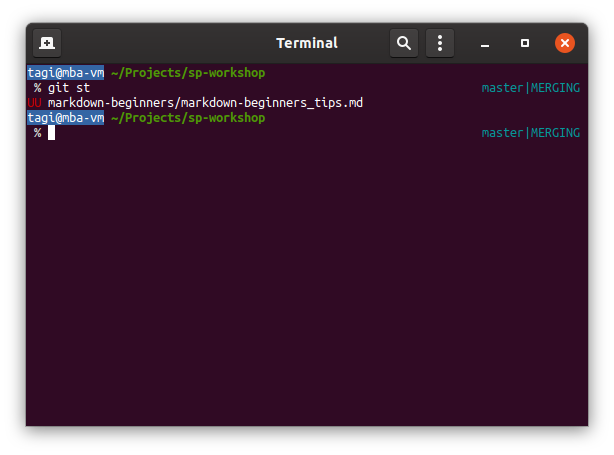
Task: Click the empty terminal area below prompt
Action: 307,282
